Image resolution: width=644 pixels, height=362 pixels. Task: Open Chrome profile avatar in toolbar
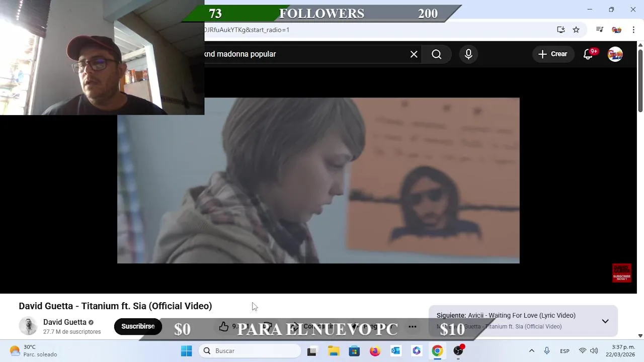(x=616, y=30)
